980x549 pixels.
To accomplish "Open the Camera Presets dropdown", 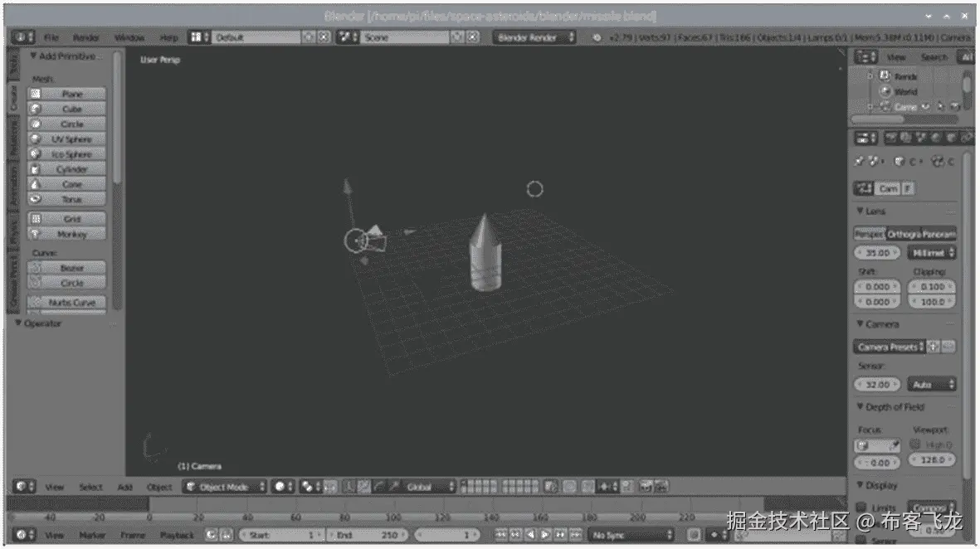I will (x=889, y=347).
